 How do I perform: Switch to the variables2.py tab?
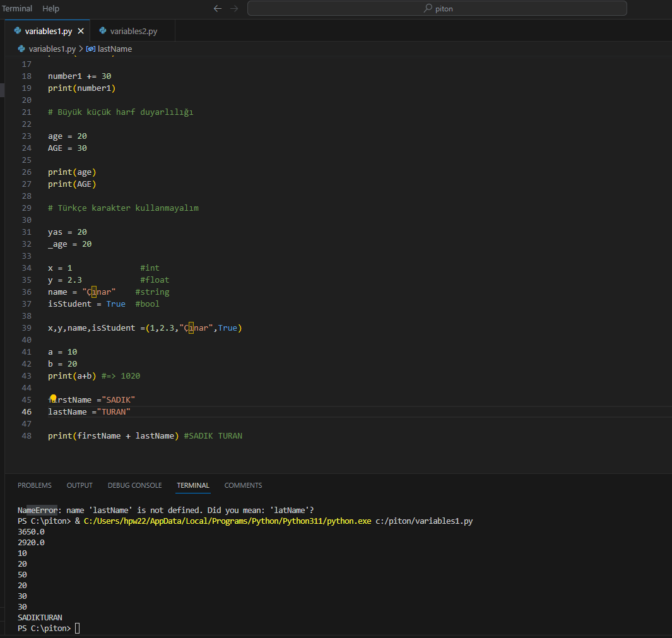coord(133,31)
